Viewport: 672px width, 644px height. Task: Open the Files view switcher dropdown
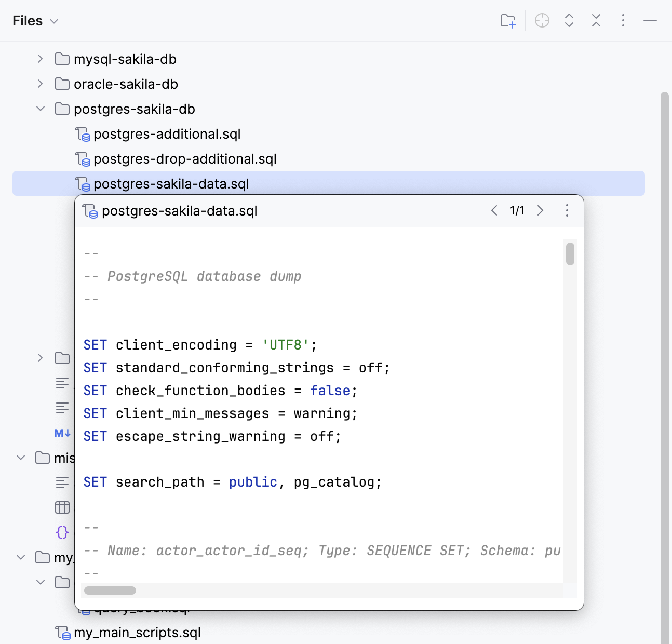[53, 21]
